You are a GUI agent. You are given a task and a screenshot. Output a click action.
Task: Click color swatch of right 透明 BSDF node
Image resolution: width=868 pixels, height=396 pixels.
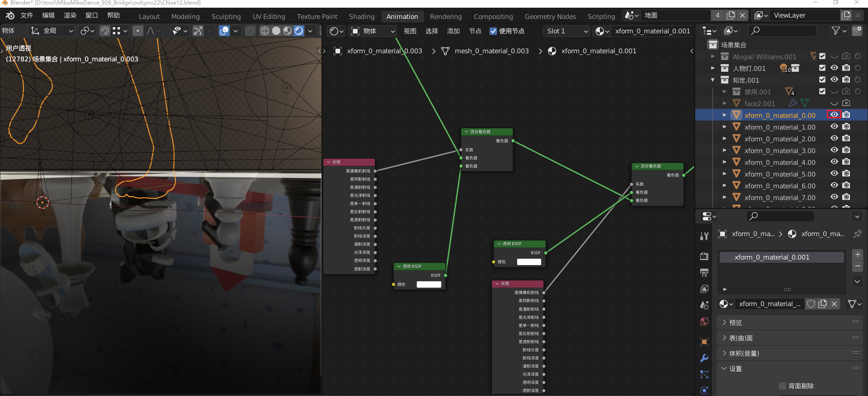click(x=529, y=262)
